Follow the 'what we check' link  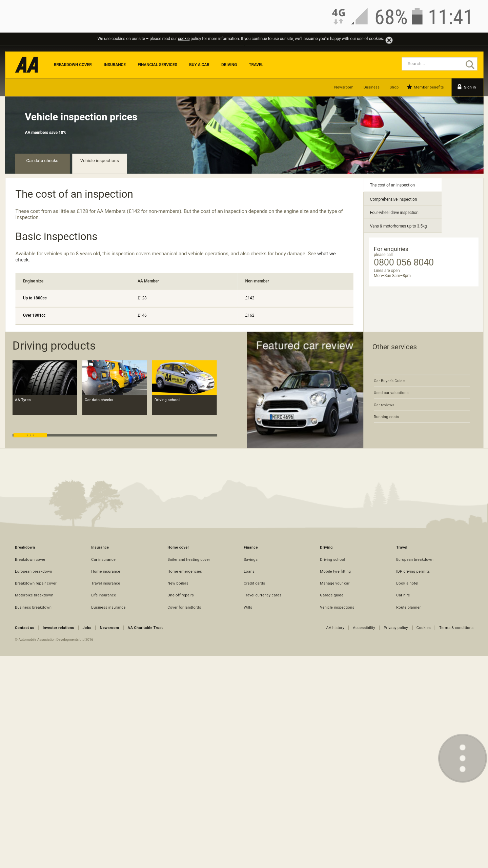pos(326,254)
